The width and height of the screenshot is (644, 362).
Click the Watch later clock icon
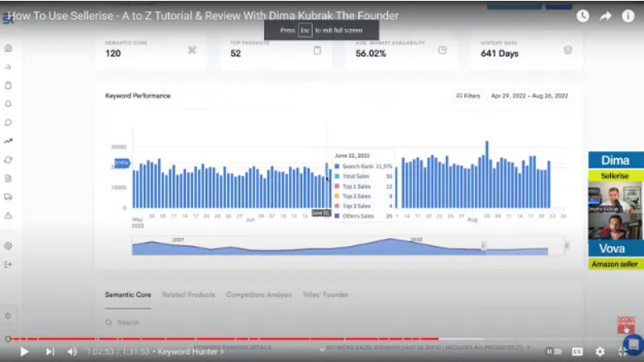[x=583, y=16]
